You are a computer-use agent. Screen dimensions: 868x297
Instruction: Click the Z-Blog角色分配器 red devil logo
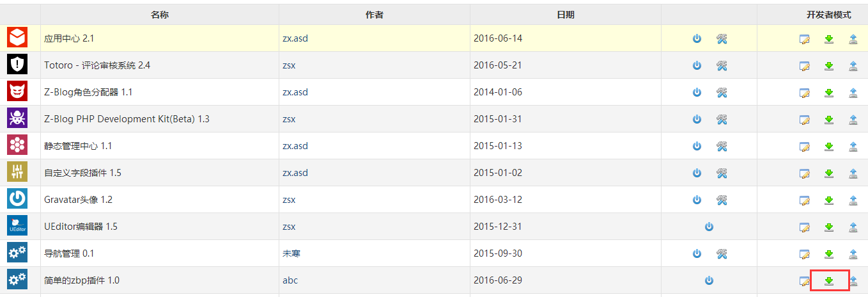pos(17,92)
